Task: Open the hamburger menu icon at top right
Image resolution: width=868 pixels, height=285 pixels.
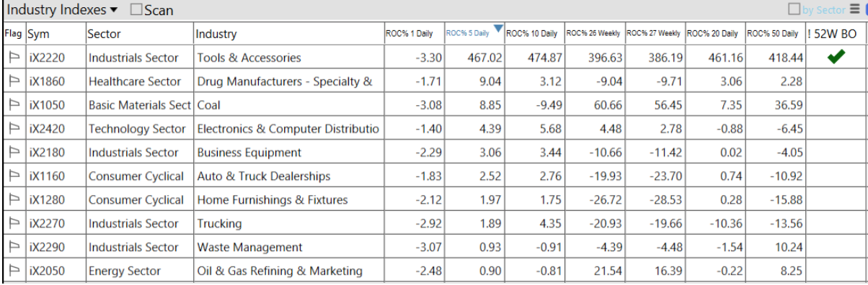Action: click(854, 9)
